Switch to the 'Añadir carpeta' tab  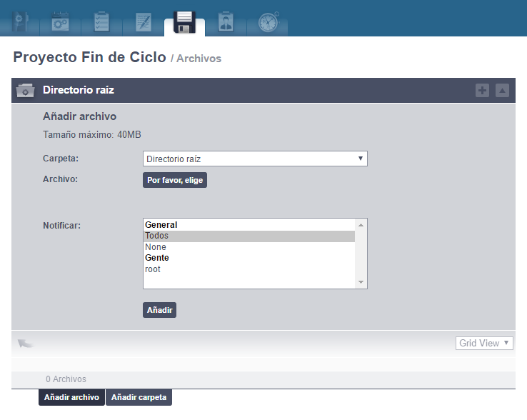point(139,397)
